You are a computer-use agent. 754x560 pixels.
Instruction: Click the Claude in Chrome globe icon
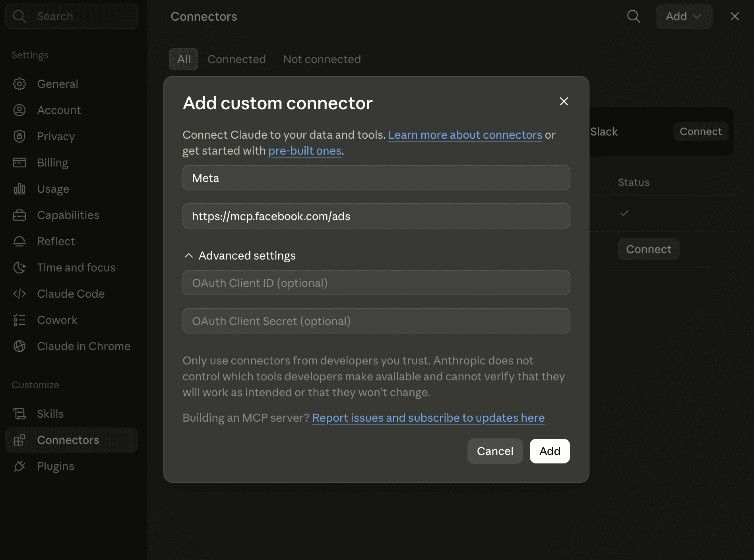coord(19,346)
